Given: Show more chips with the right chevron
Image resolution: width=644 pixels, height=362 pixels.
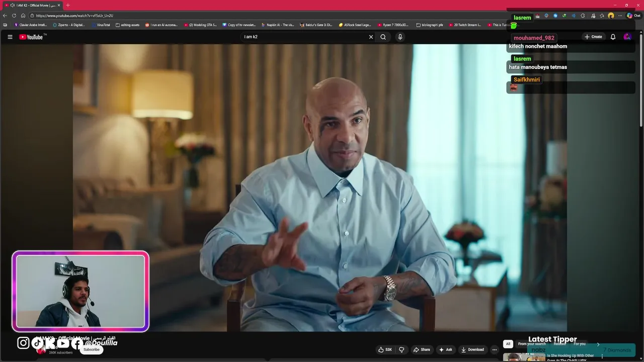Looking at the screenshot, I should tap(598, 344).
